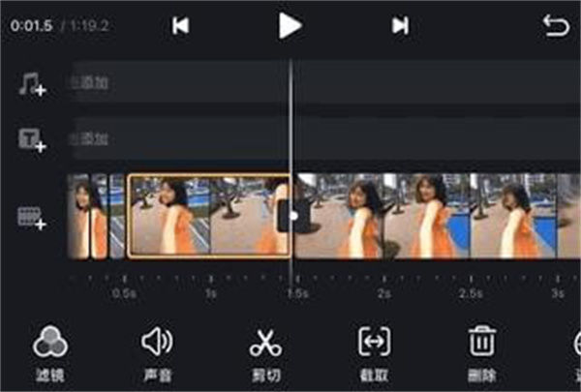Play the video preview
This screenshot has width=581, height=392.
click(x=290, y=25)
